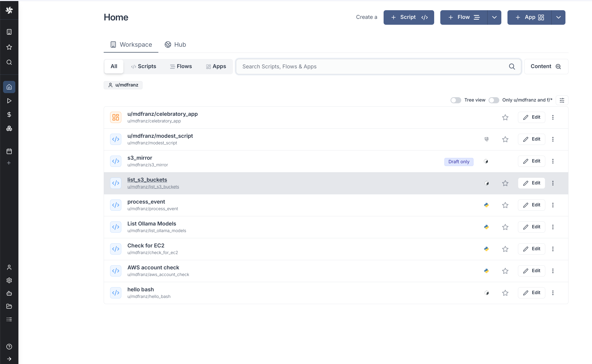592x364 pixels.
Task: Click the dollar sign Variables sidebar icon
Action: coord(9,115)
